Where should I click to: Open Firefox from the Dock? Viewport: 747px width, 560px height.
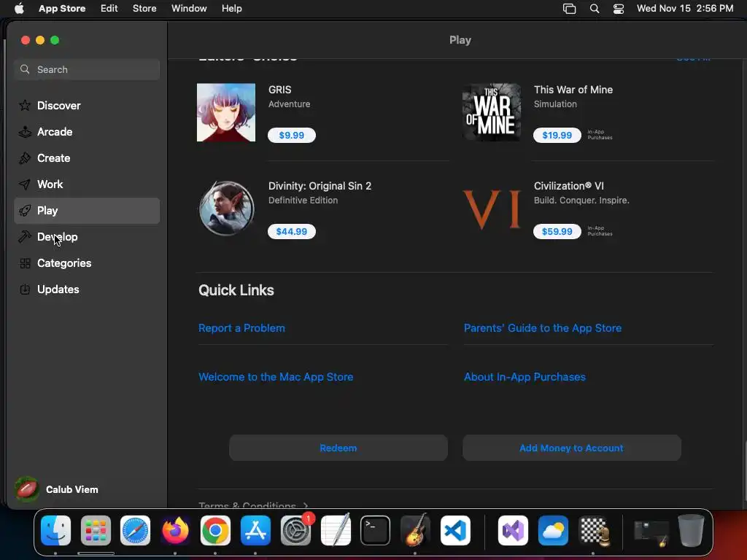[175, 530]
